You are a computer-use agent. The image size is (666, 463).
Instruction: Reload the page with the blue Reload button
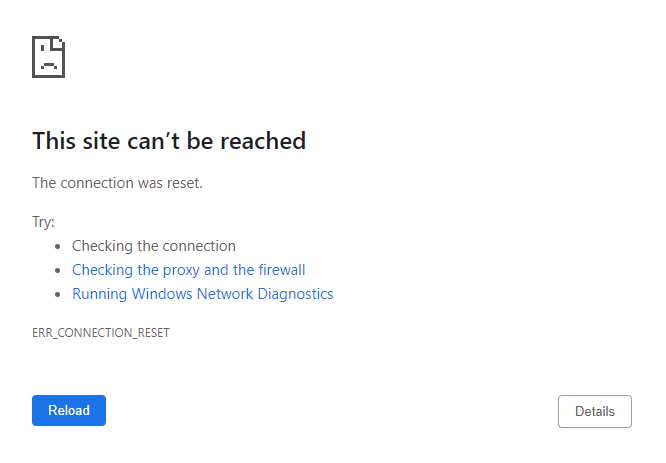click(69, 410)
